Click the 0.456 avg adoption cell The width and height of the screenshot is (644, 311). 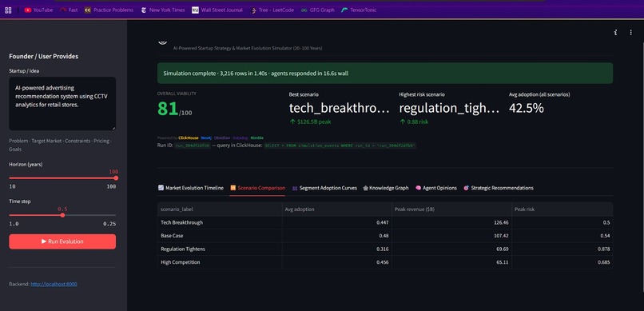(x=337, y=262)
